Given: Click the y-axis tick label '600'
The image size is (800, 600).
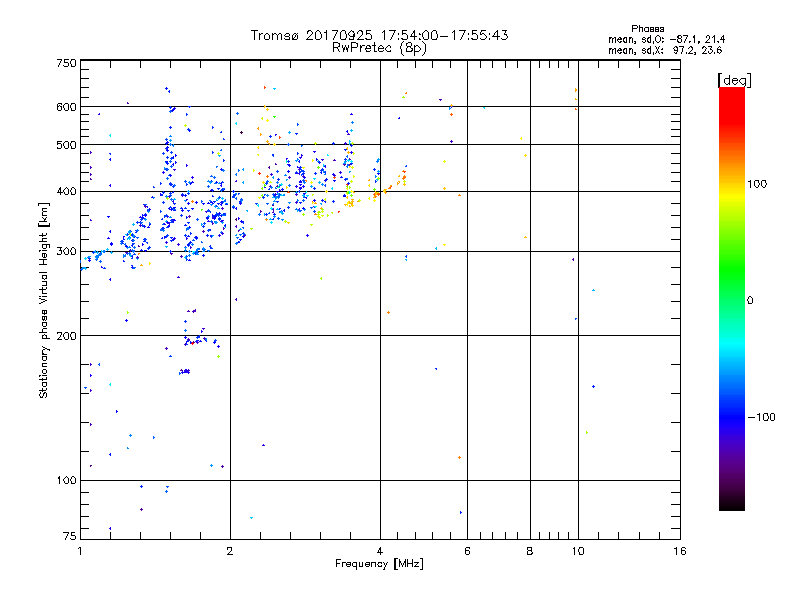Looking at the screenshot, I should tap(66, 107).
